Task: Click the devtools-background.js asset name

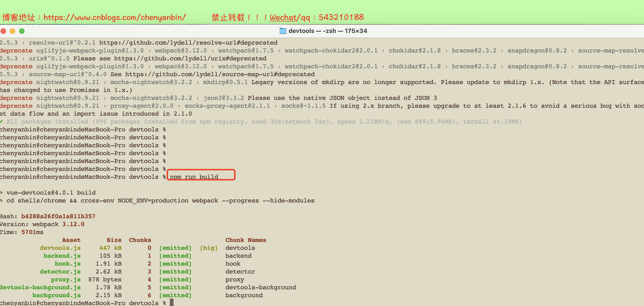Action: pos(40,287)
